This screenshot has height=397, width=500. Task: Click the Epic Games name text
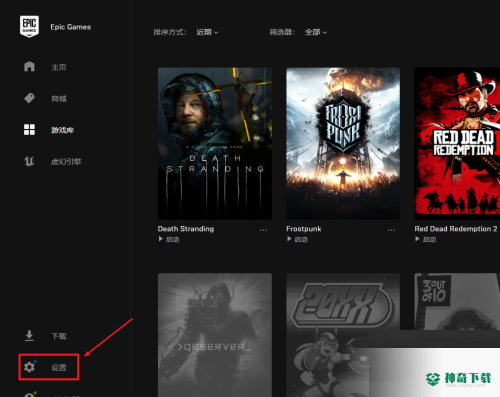click(x=71, y=27)
